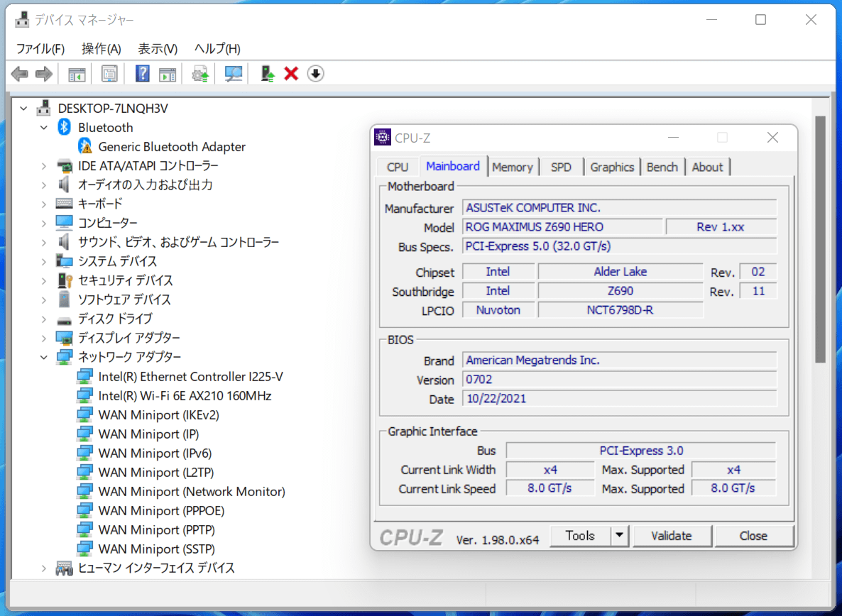Expand the サウンド、ビデオ、およびゲーム コントローラー node
The width and height of the screenshot is (842, 616).
(x=44, y=243)
